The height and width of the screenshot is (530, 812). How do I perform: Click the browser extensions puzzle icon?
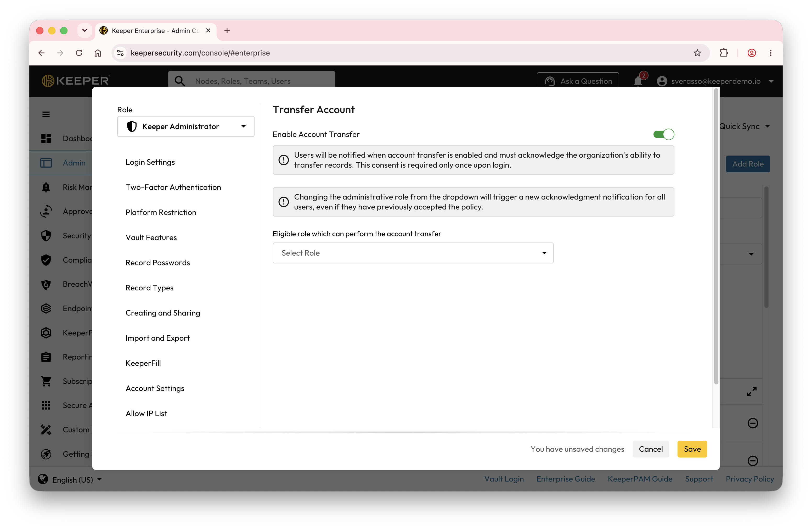(x=724, y=53)
